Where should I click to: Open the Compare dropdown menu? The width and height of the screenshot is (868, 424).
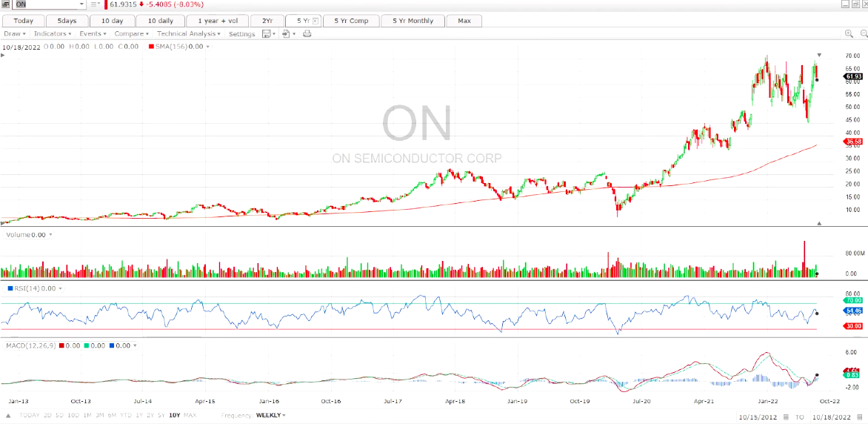131,34
